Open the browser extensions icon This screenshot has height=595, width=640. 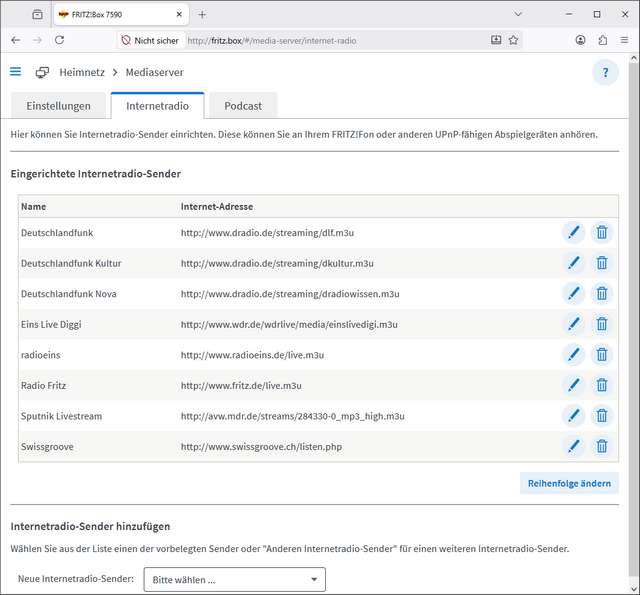pyautogui.click(x=602, y=40)
